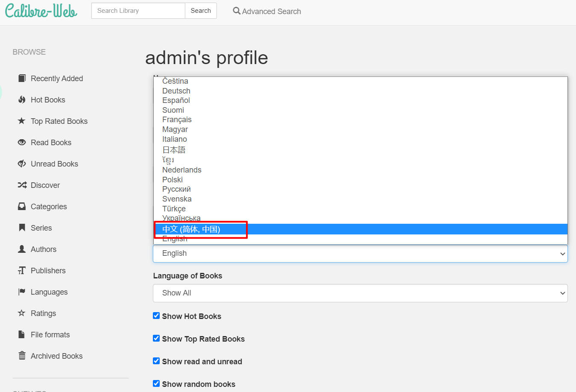This screenshot has width=576, height=392.
Task: Click the English language select box
Action: [360, 253]
